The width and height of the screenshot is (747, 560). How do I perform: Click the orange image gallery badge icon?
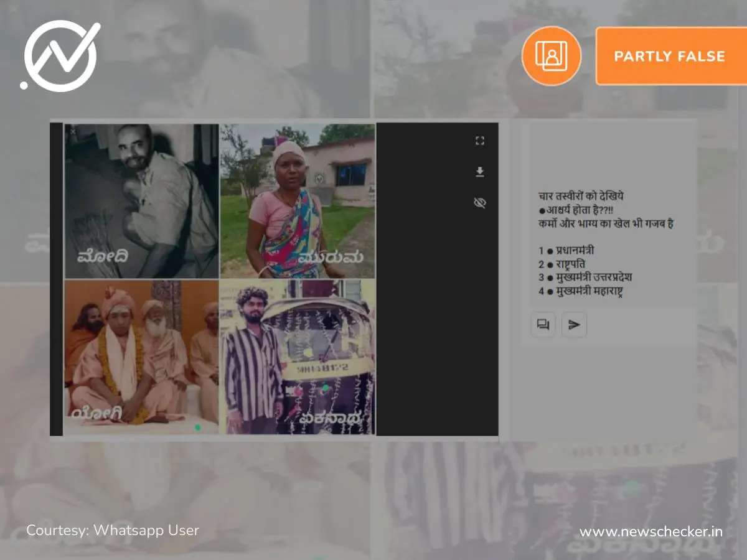pos(551,56)
